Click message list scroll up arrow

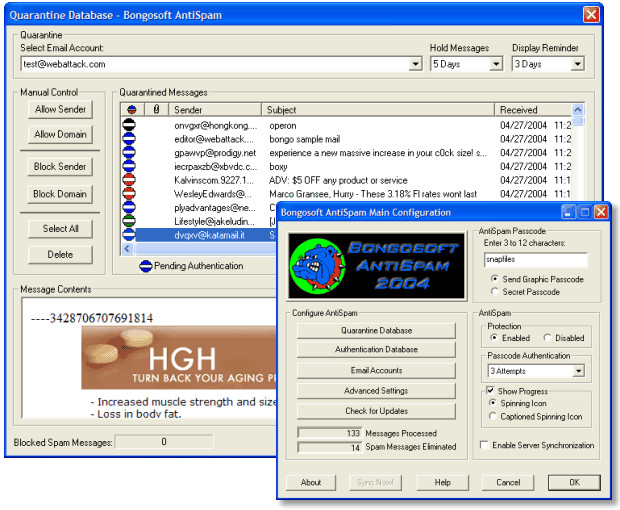tap(578, 110)
